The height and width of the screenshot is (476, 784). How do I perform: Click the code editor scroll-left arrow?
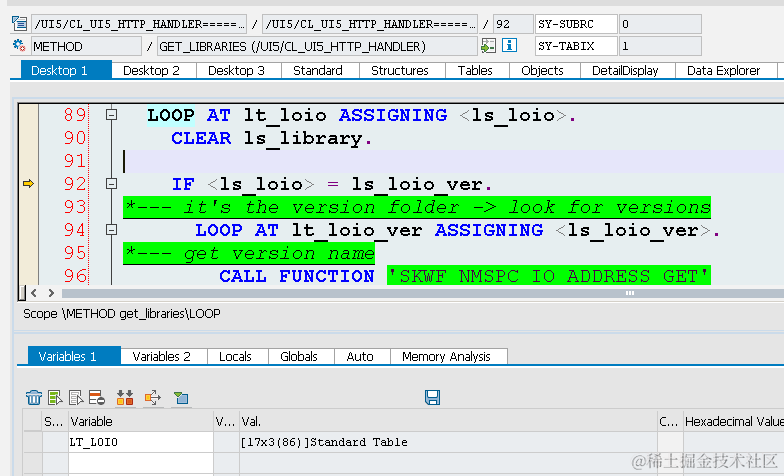[34, 293]
